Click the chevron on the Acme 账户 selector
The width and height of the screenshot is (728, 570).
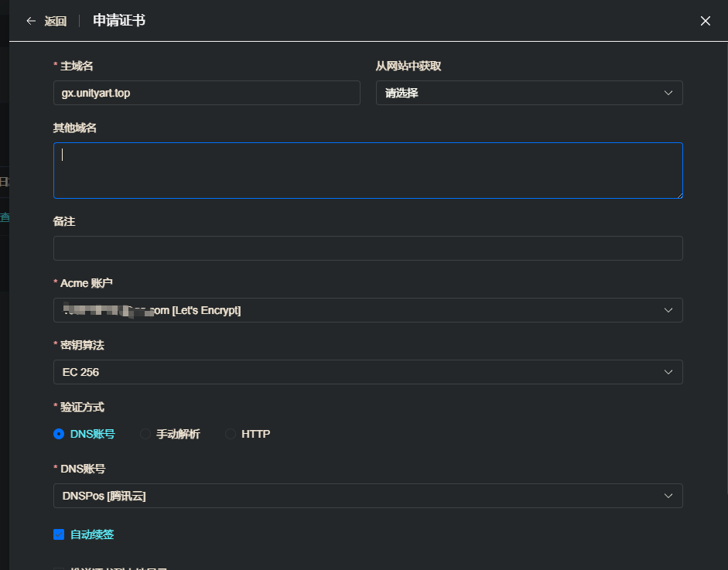coord(668,310)
